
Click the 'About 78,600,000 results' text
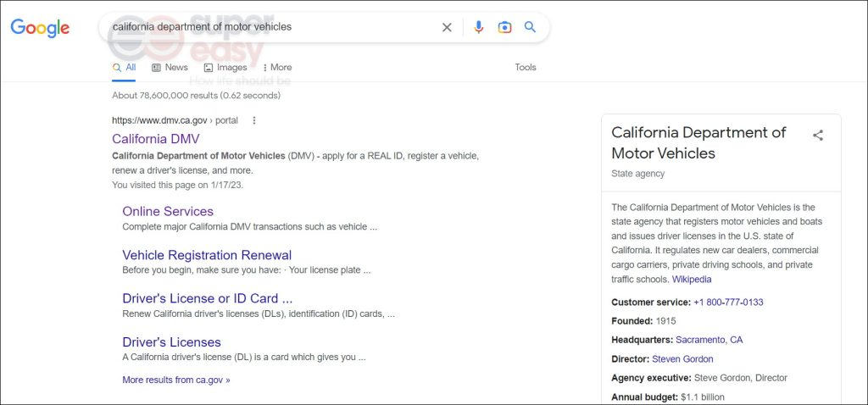point(196,95)
